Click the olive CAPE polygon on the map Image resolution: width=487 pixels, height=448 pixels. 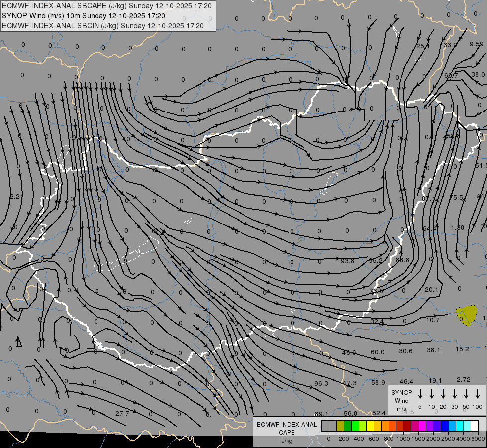pos(467,315)
